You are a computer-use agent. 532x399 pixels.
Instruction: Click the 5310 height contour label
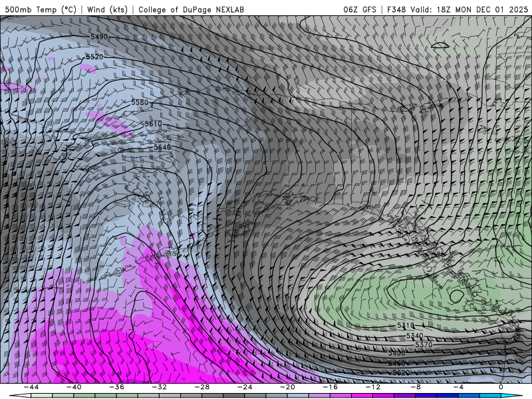click(x=406, y=325)
